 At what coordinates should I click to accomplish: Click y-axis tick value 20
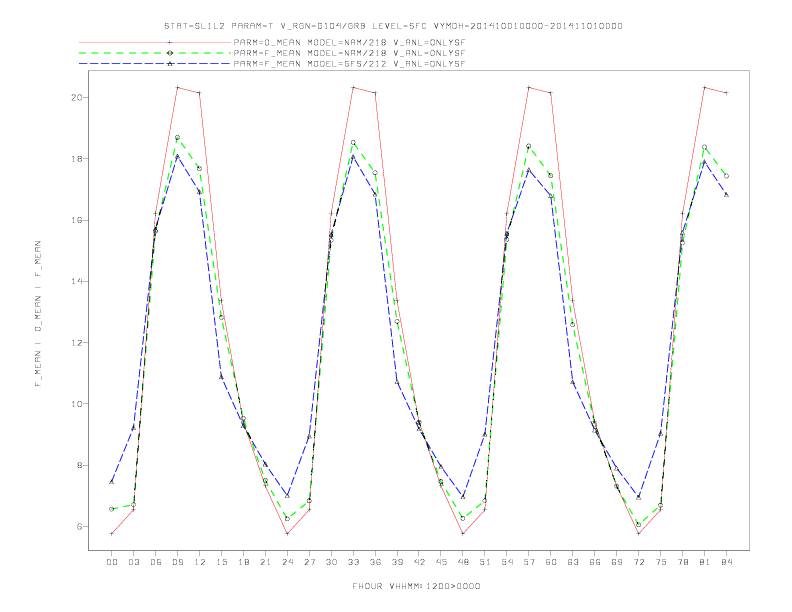pos(77,97)
